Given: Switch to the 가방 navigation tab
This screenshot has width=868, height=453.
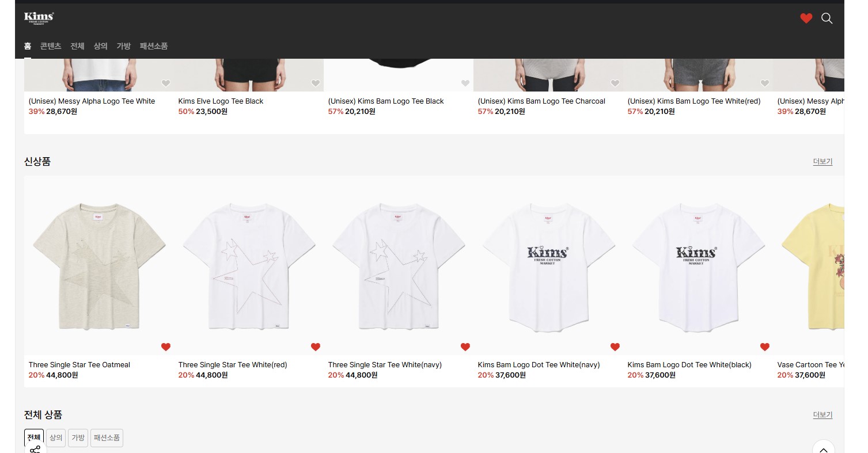Looking at the screenshot, I should [124, 46].
